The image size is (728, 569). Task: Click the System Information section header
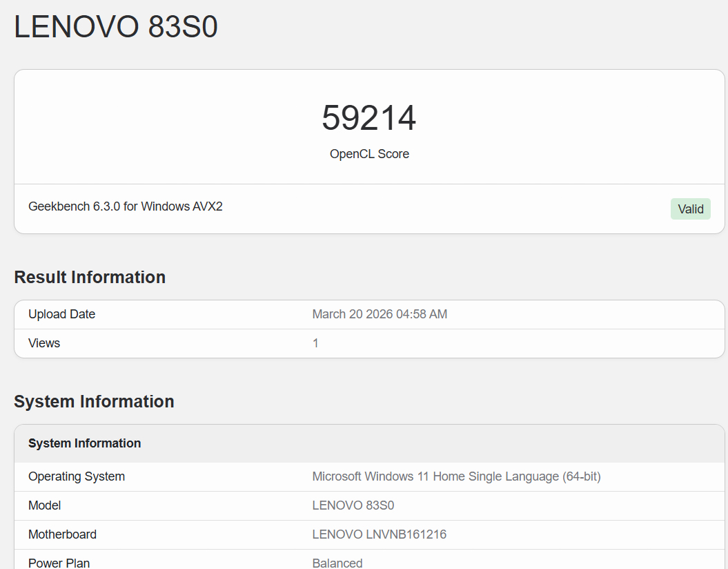[94, 401]
